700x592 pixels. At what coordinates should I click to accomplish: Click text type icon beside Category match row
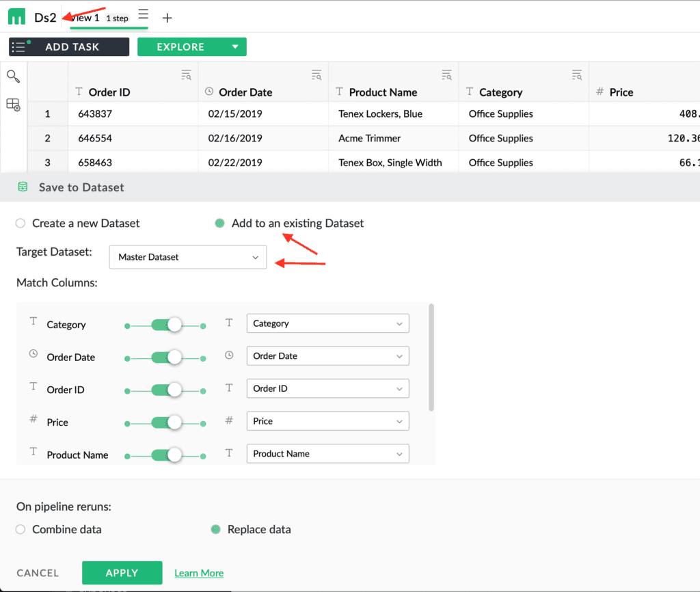pos(33,321)
